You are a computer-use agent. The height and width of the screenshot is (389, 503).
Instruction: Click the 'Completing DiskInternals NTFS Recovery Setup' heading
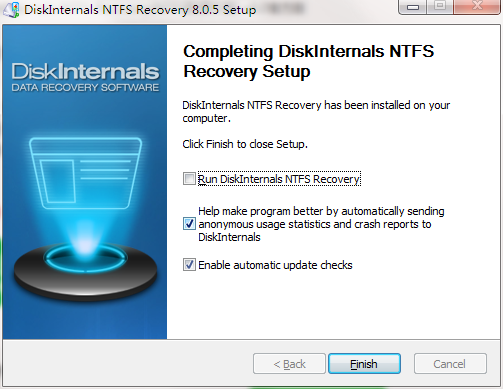[x=308, y=61]
